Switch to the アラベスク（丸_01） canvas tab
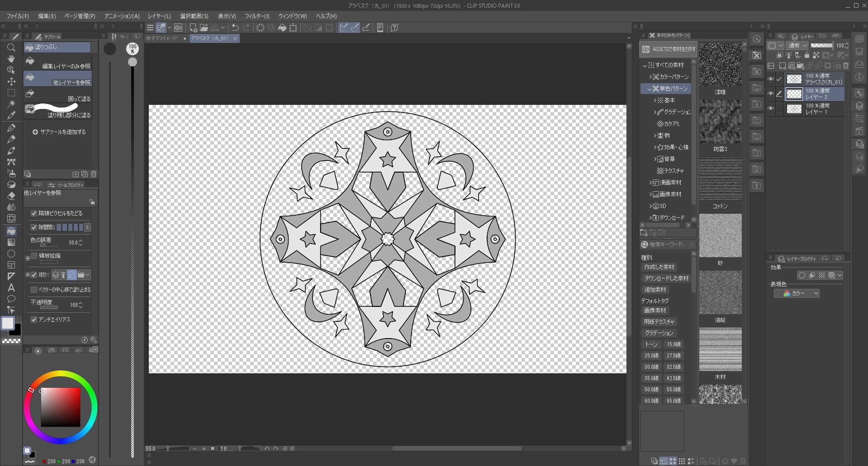This screenshot has width=868, height=466. tap(210, 38)
